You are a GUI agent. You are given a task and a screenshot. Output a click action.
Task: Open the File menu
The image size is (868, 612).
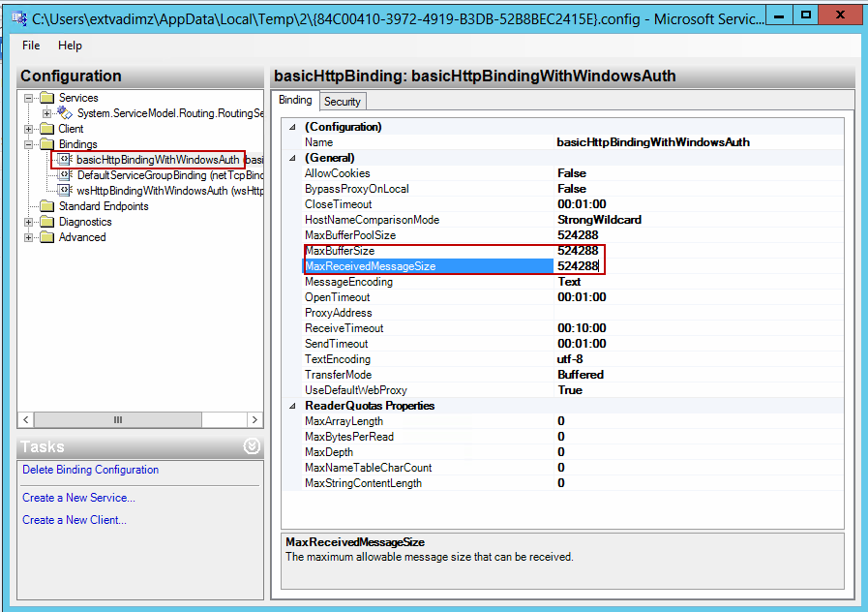point(31,46)
